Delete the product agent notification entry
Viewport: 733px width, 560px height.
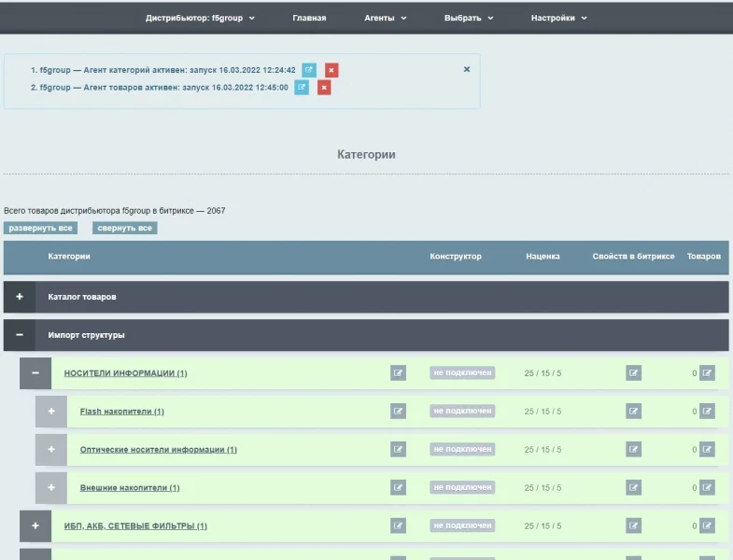[x=324, y=87]
